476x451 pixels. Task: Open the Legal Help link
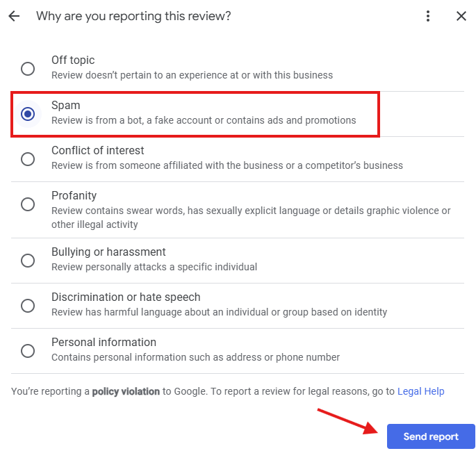coord(420,391)
